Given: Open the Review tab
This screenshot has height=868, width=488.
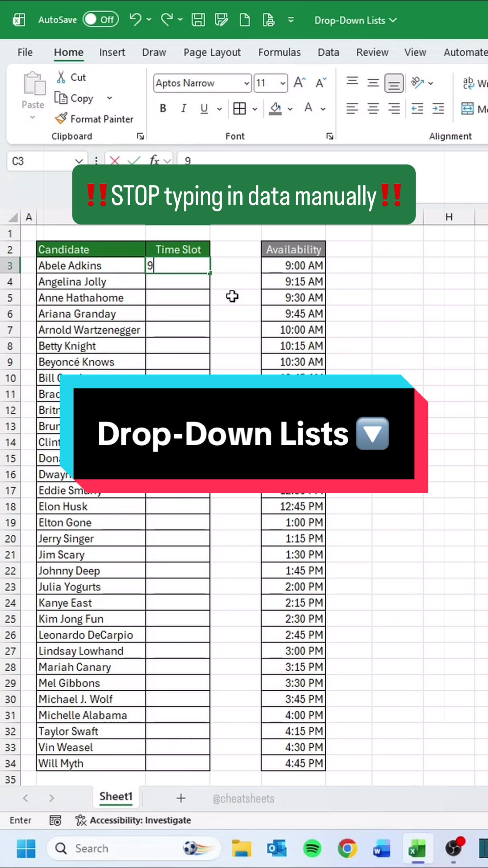Looking at the screenshot, I should pyautogui.click(x=372, y=52).
